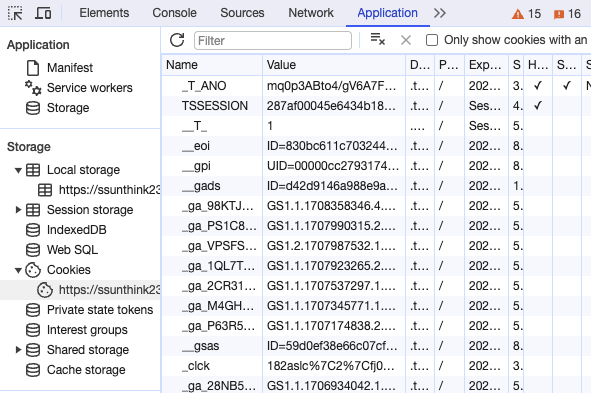Open the IndexedDB section

(77, 230)
